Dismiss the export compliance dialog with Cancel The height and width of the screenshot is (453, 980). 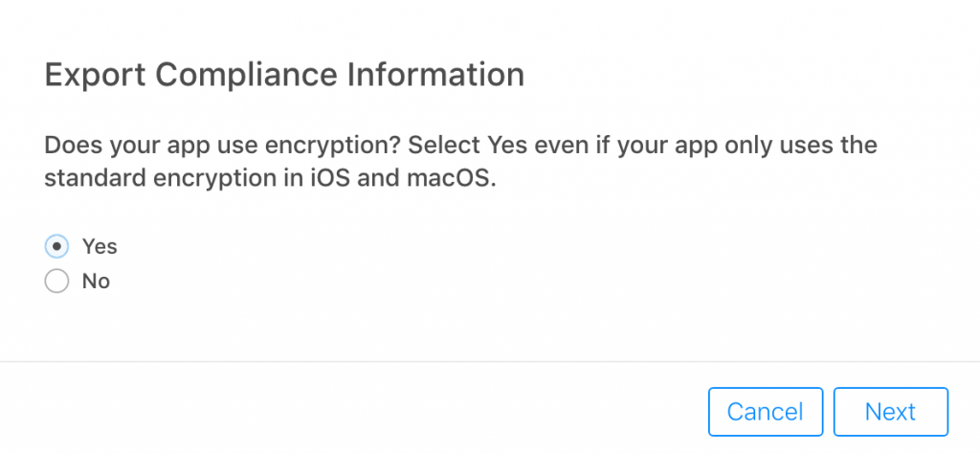pyautogui.click(x=766, y=412)
